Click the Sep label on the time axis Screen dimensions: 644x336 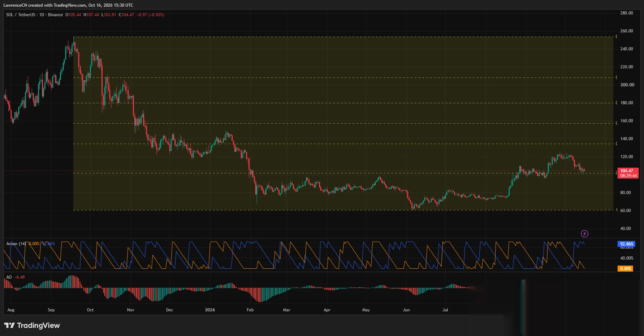coord(51,310)
